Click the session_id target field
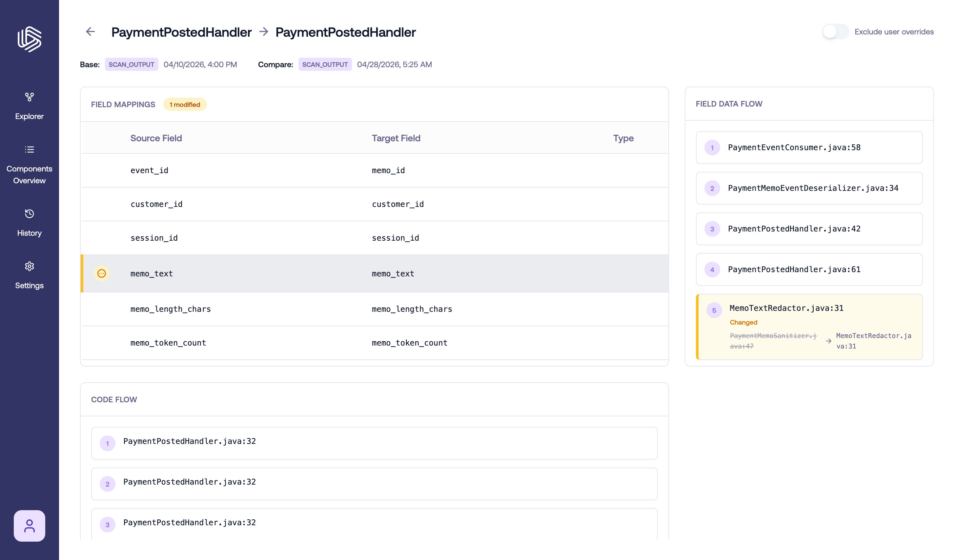955x560 pixels. point(395,238)
